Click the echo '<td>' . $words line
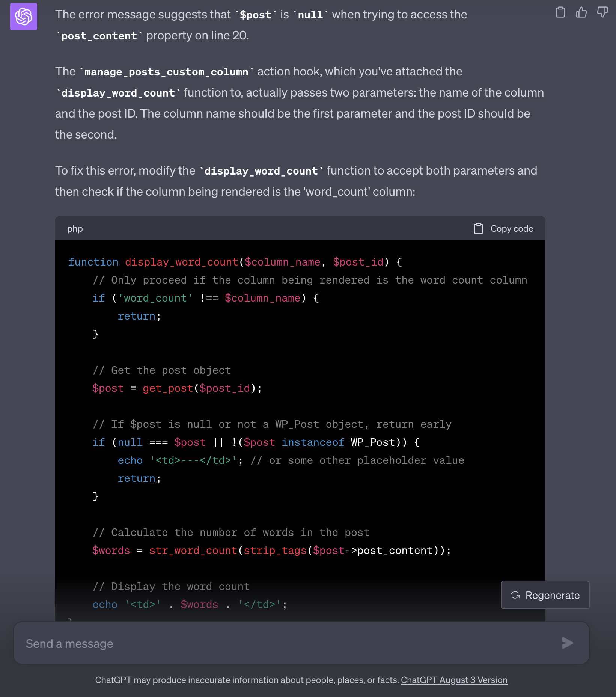The height and width of the screenshot is (697, 616). click(x=190, y=605)
